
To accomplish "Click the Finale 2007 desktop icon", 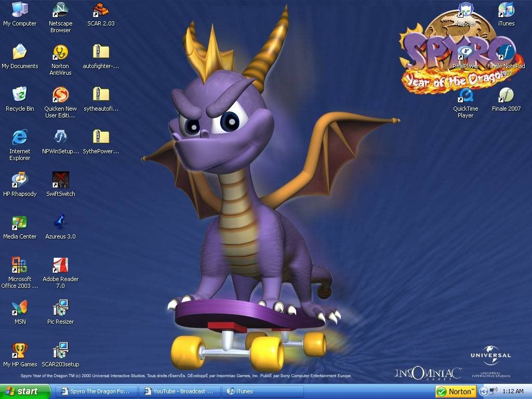I will point(506,96).
